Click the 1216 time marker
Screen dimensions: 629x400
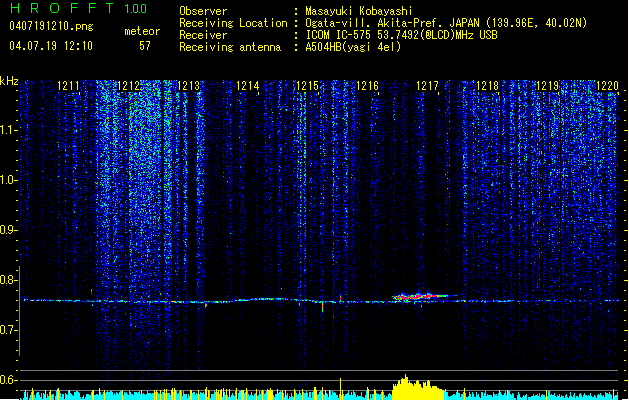pyautogui.click(x=367, y=86)
